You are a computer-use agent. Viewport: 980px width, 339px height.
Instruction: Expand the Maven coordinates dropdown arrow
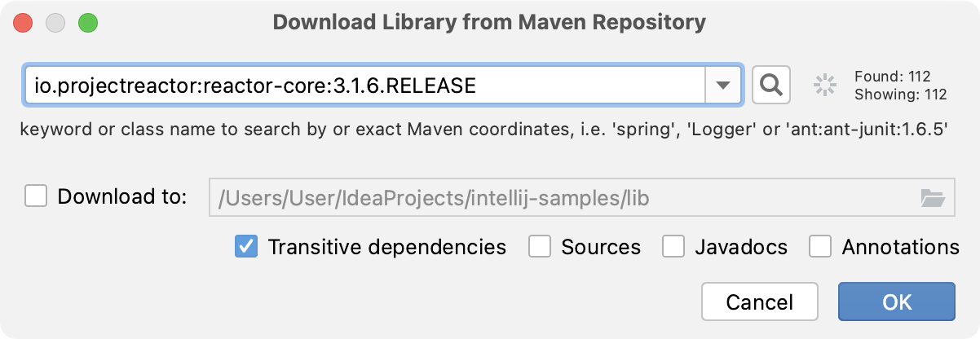pyautogui.click(x=723, y=85)
